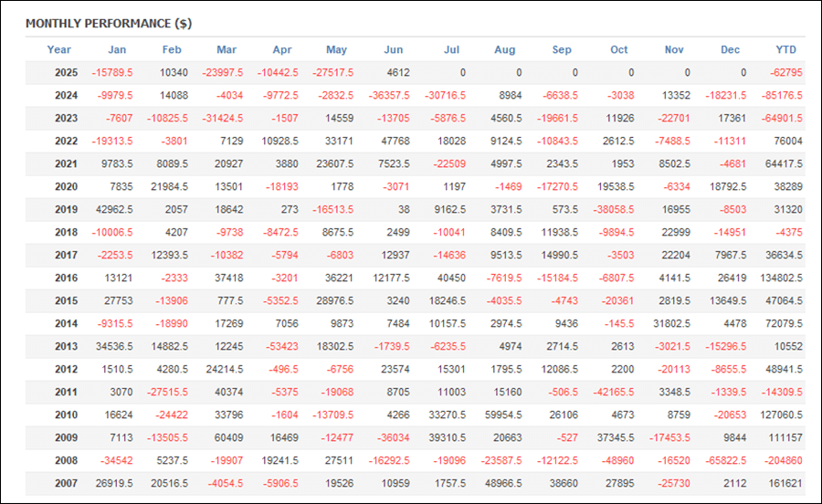Select the 2024 year row label
The height and width of the screenshot is (504, 822).
pos(66,95)
